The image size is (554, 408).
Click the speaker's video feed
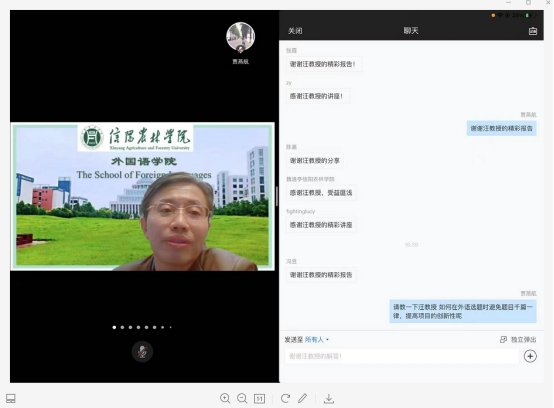coord(142,196)
